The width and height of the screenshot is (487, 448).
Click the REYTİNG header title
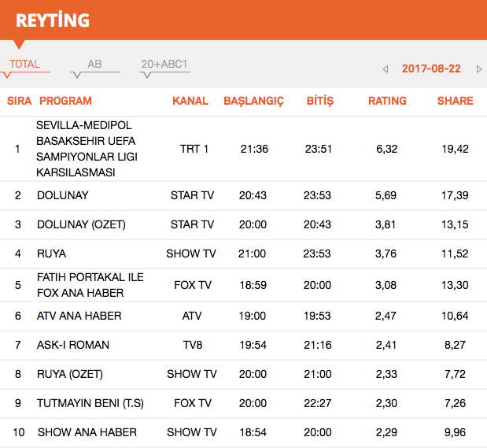53,20
